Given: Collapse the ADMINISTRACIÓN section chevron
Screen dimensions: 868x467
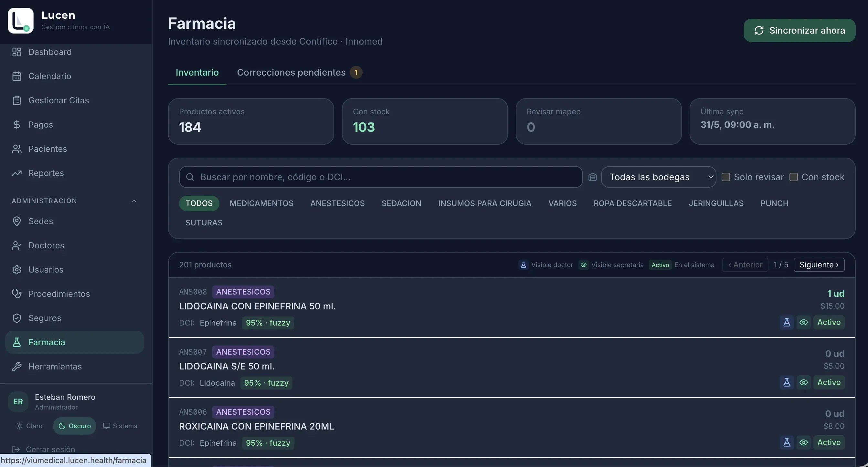Looking at the screenshot, I should pyautogui.click(x=134, y=201).
